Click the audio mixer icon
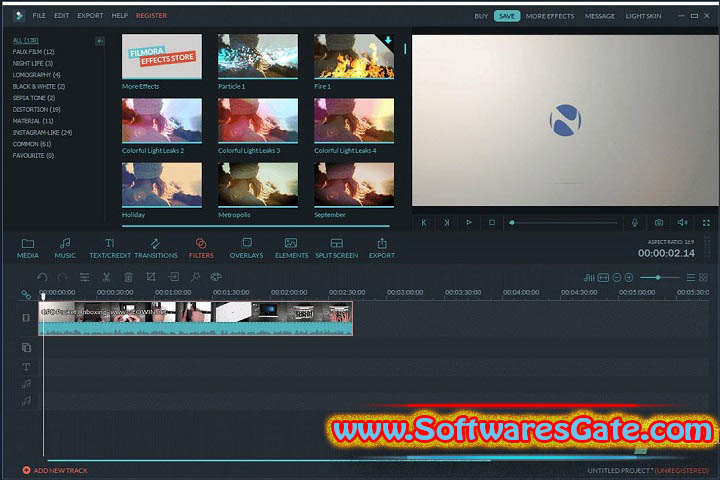This screenshot has width=720, height=480. 589,277
